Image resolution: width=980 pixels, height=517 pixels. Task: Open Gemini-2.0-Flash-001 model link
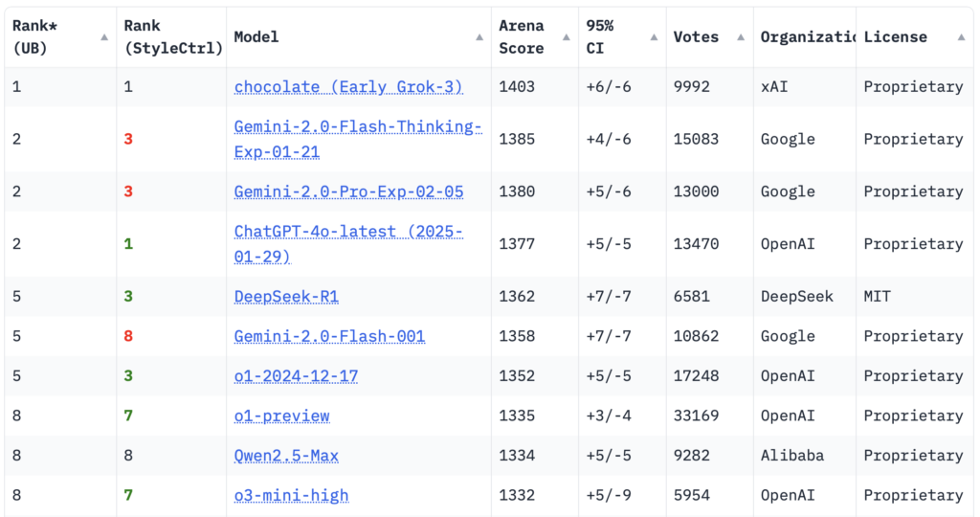(329, 336)
